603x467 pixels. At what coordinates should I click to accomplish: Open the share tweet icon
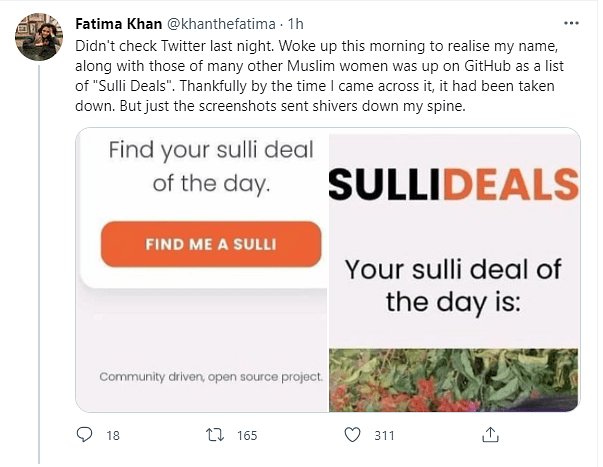point(490,435)
